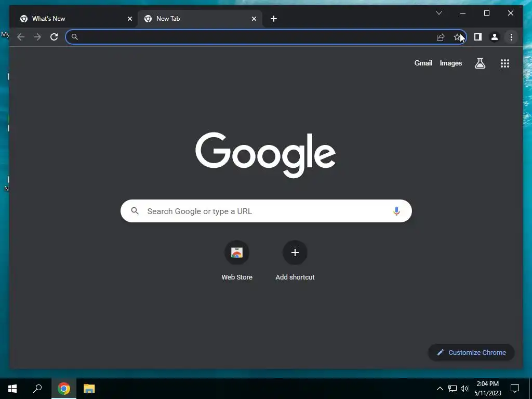This screenshot has height=399, width=532.
Task: Click the browser back arrow
Action: 21,37
